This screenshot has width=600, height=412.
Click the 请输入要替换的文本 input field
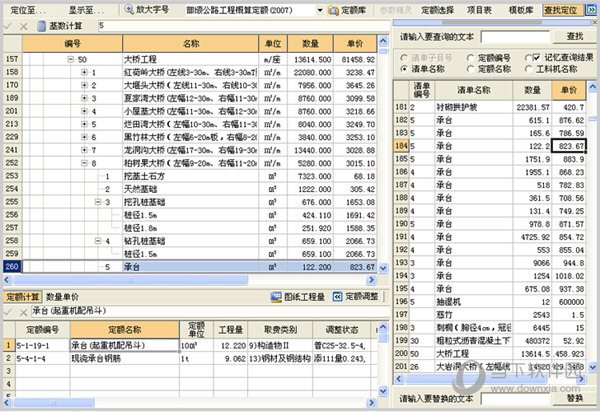(x=515, y=399)
